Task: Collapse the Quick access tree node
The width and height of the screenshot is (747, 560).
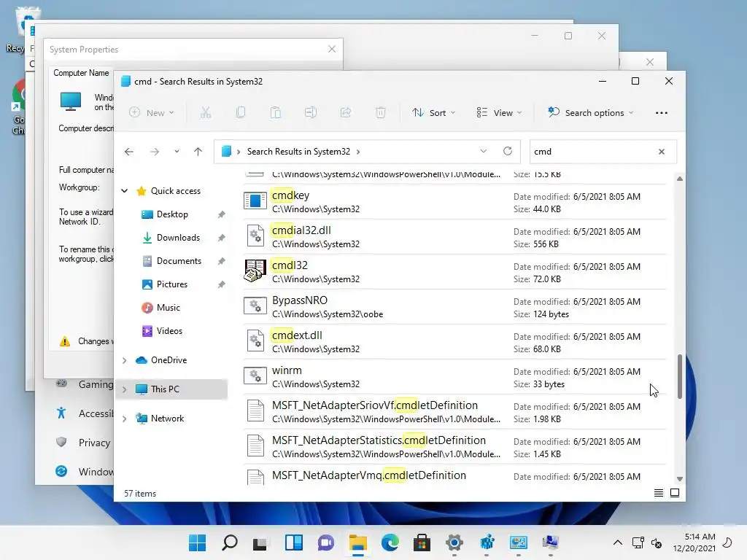Action: click(x=124, y=191)
